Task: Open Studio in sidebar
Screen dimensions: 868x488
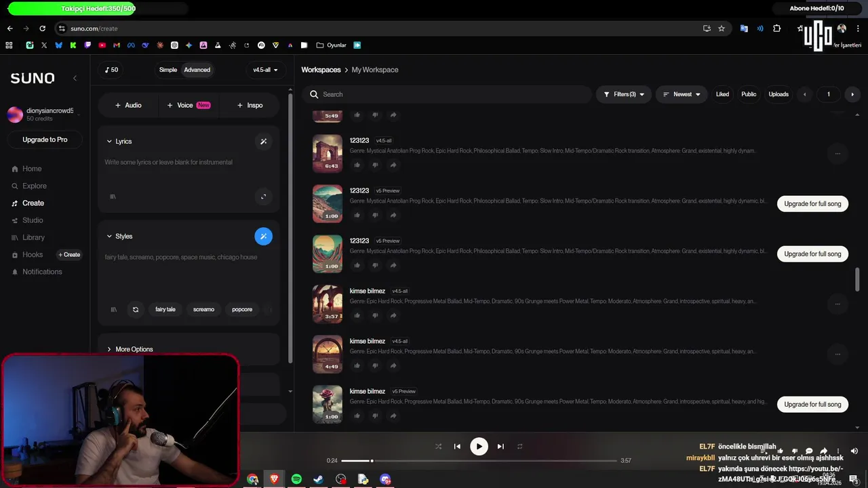Action: click(28, 220)
